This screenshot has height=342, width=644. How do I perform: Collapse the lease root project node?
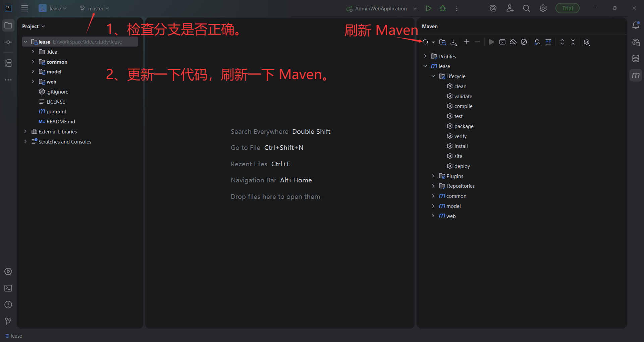click(x=25, y=42)
